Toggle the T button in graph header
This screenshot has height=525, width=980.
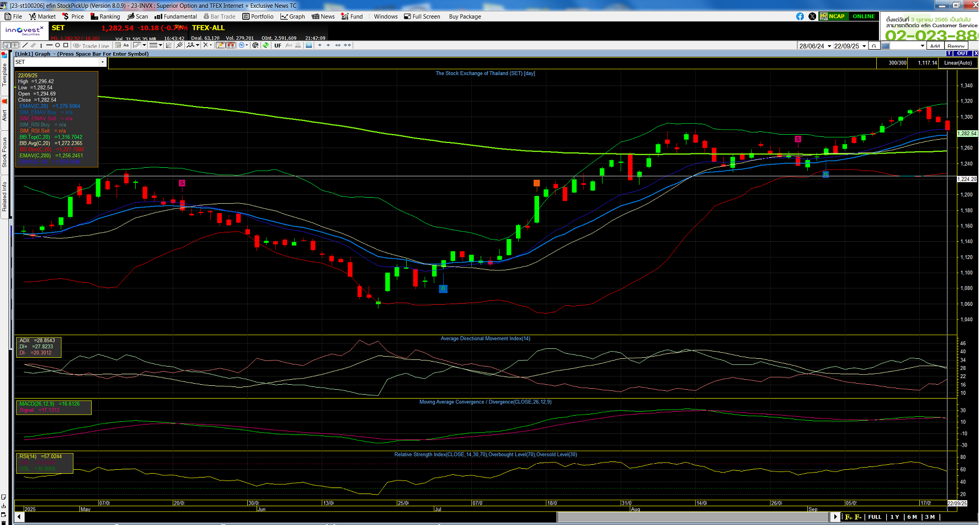click(949, 54)
